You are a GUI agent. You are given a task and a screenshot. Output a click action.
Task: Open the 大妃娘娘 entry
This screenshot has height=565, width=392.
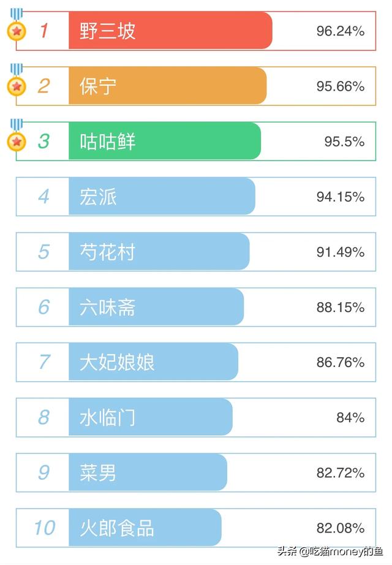153,362
